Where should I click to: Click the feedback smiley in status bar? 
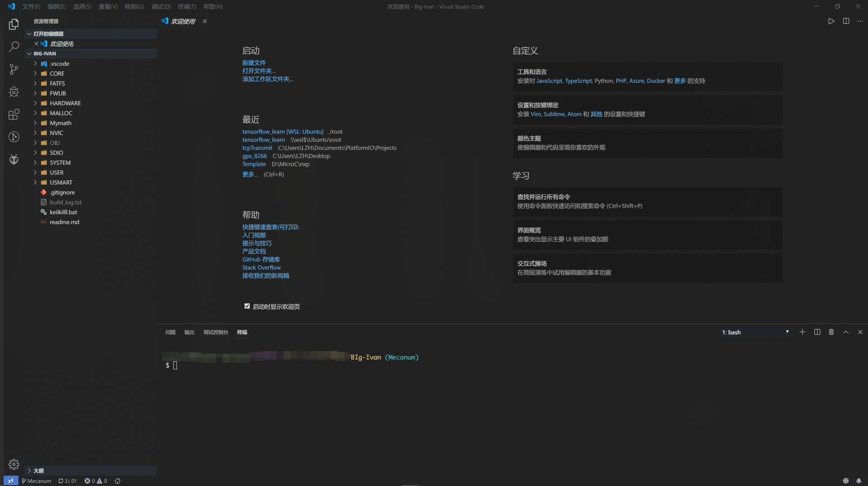(845, 481)
